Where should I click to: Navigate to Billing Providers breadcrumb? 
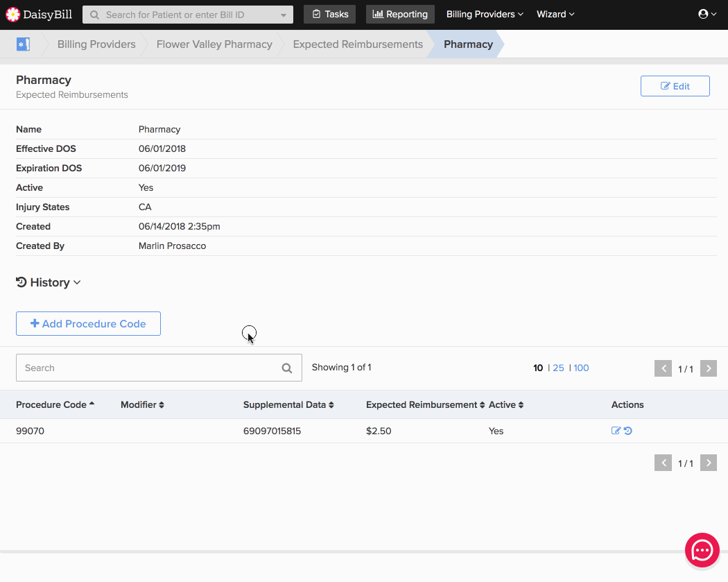[96, 44]
